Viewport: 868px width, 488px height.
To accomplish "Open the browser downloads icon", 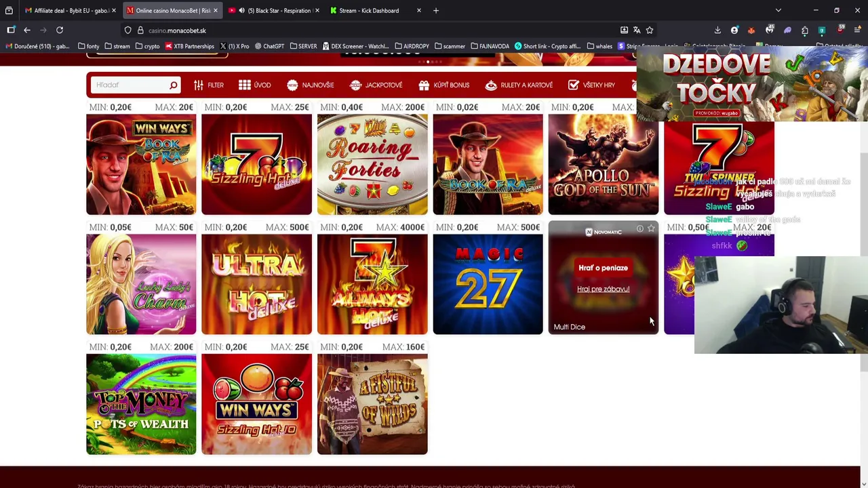I will pyautogui.click(x=717, y=30).
